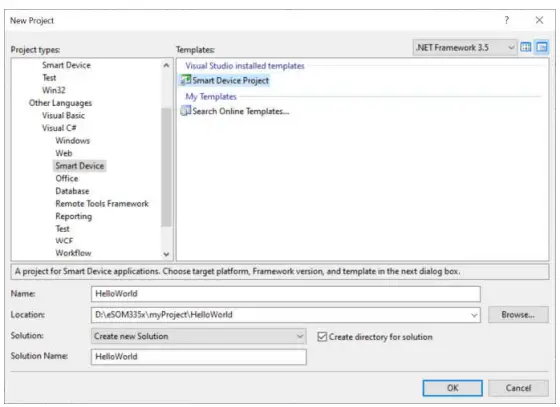Switch templates to large icons view
The width and height of the screenshot is (560, 407).
click(x=526, y=47)
